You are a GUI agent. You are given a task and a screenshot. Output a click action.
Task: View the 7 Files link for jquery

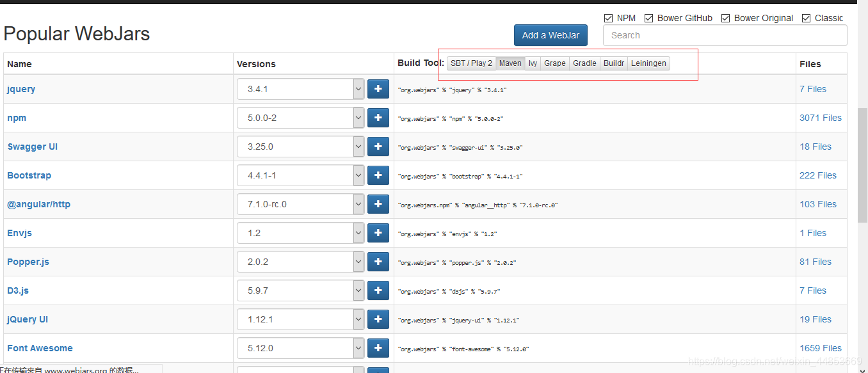tap(813, 89)
